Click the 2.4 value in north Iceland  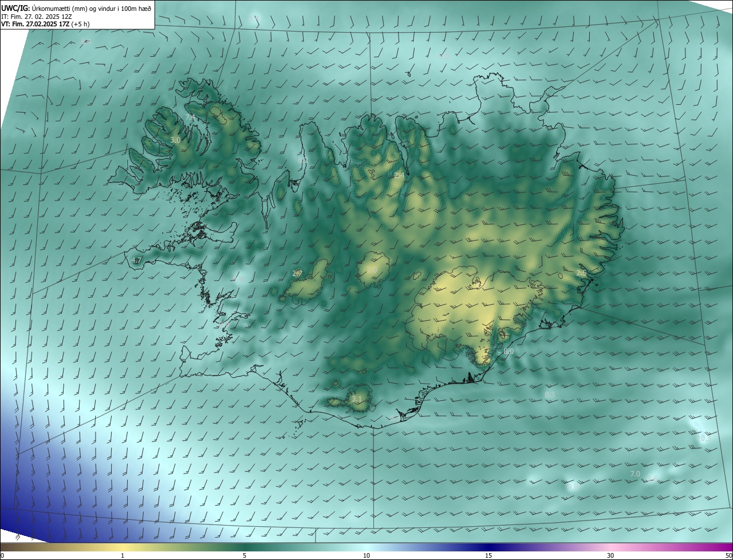(399, 176)
